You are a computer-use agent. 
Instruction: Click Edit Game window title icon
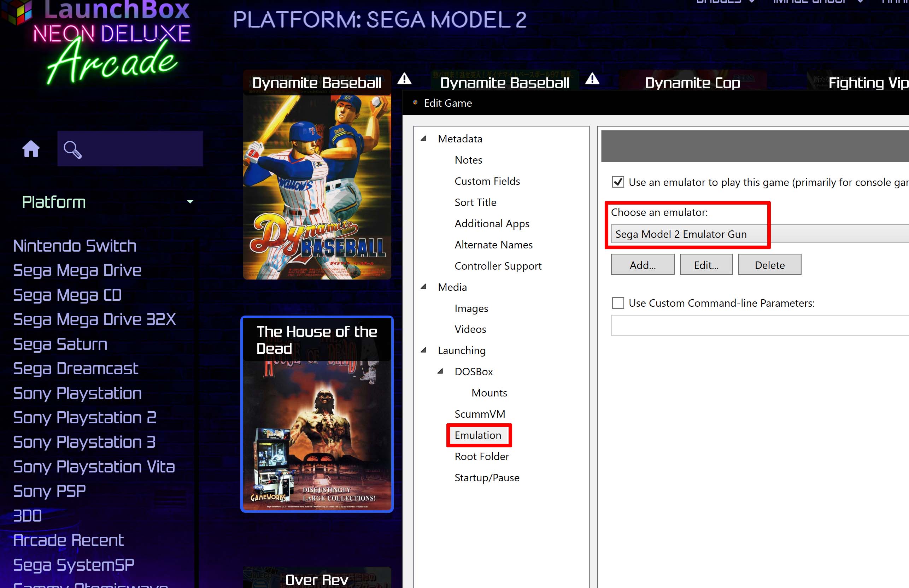point(415,102)
